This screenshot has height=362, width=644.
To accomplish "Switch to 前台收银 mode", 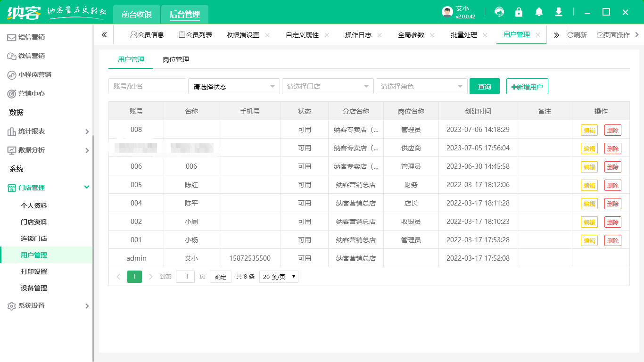I will point(137,14).
